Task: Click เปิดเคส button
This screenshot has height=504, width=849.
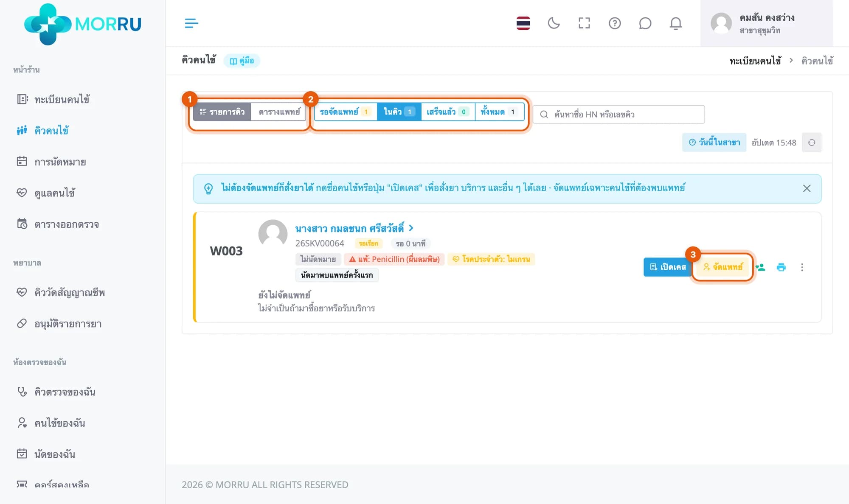Action: (x=668, y=267)
